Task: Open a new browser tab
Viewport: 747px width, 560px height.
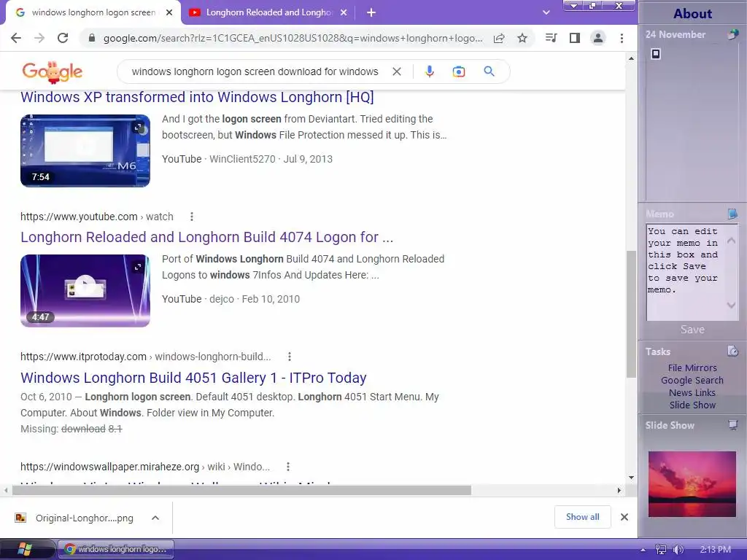Action: coord(371,13)
